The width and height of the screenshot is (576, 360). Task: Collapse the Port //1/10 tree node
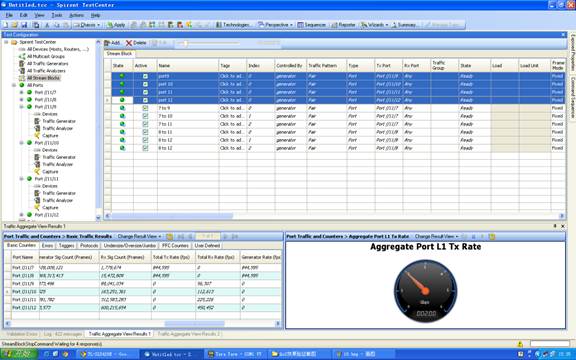22,143
